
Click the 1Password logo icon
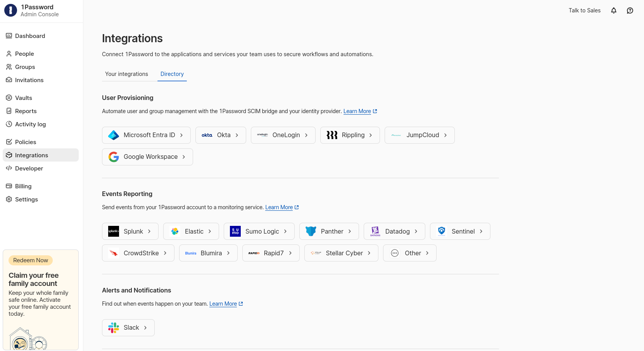(10, 10)
